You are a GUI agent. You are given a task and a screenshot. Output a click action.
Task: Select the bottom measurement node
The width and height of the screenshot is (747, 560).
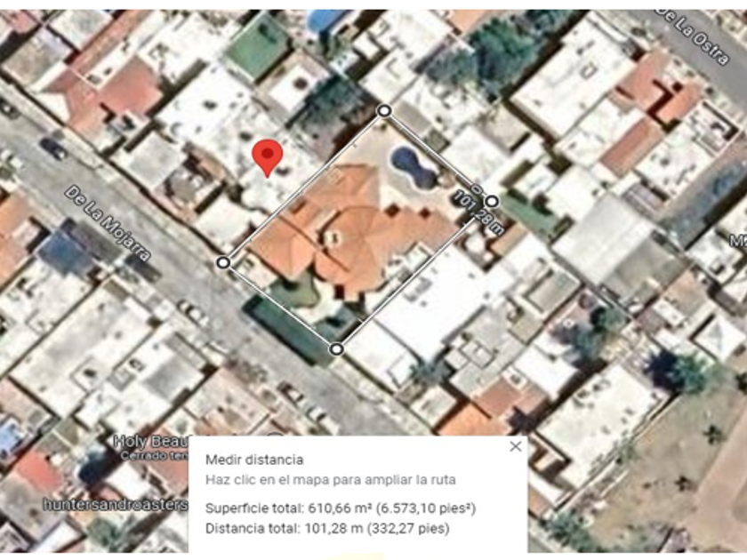pyautogui.click(x=336, y=349)
